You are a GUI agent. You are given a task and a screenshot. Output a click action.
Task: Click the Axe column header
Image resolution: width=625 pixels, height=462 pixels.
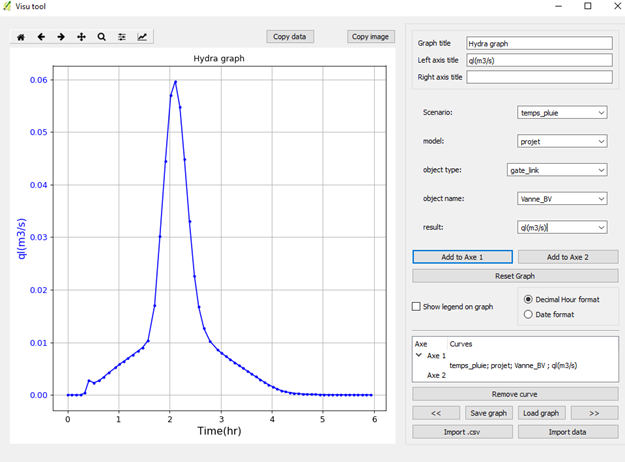[x=421, y=344]
